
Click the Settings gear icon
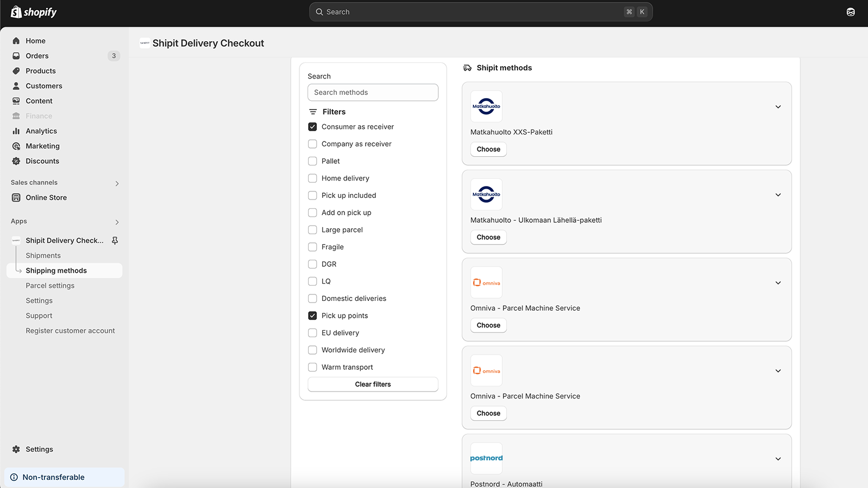[16, 449]
